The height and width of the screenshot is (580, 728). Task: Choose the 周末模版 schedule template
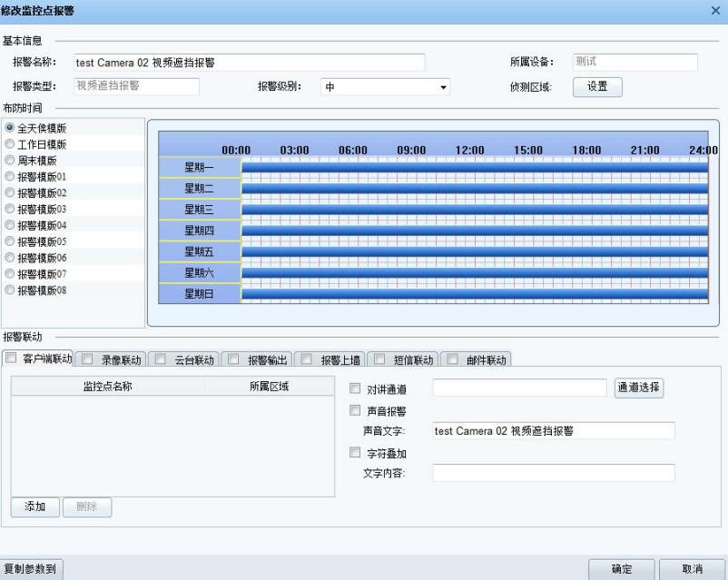click(x=10, y=161)
